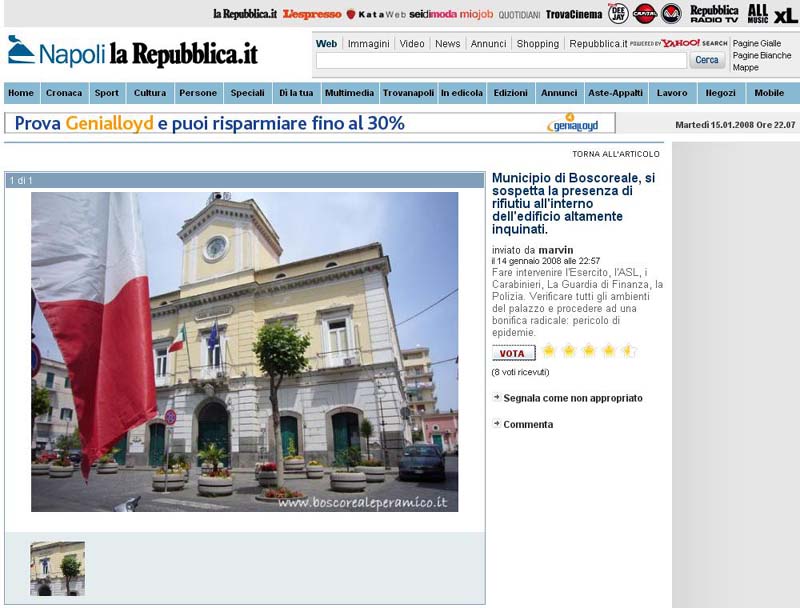Image resolution: width=800 pixels, height=608 pixels.
Task: Select the town hall gallery thumbnail
Action: pos(58,569)
